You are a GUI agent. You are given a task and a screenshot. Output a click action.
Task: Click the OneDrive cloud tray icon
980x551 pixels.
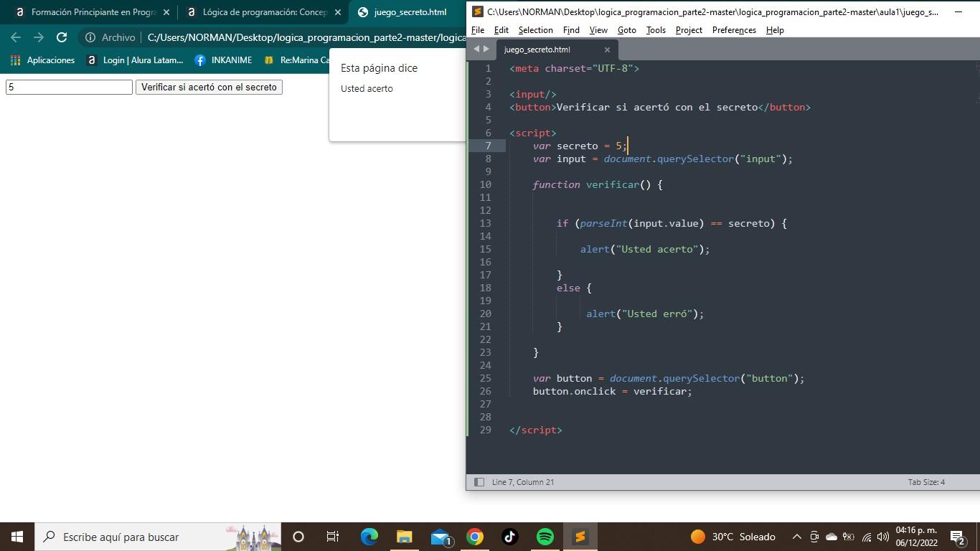pyautogui.click(x=831, y=537)
